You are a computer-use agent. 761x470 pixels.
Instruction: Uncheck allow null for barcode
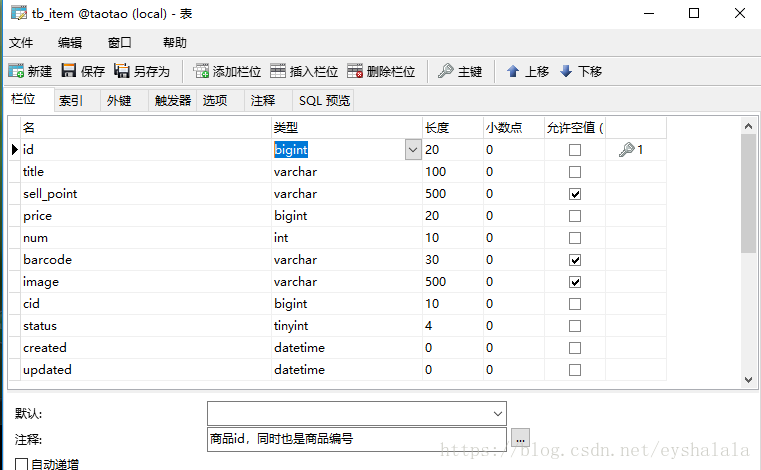[x=575, y=260]
